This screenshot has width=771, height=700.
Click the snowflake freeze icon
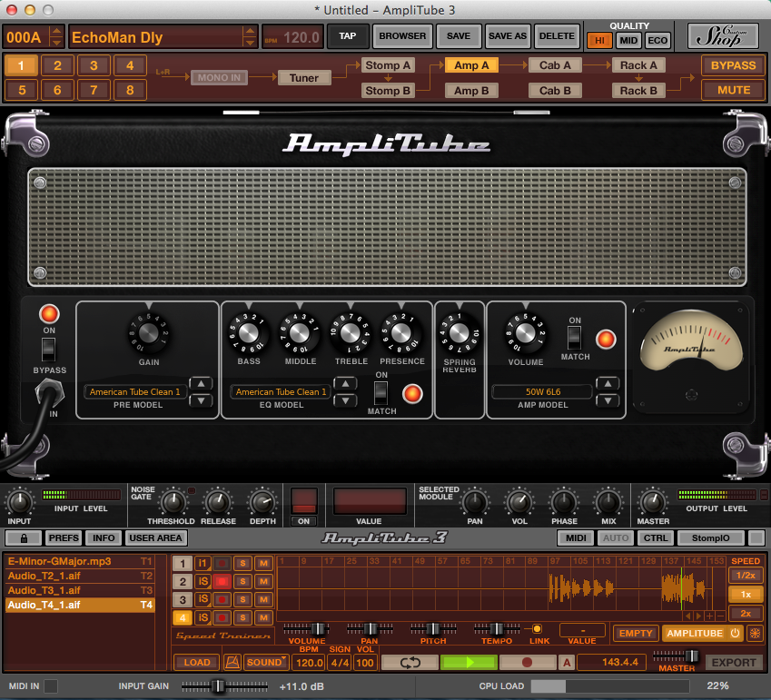(x=755, y=633)
